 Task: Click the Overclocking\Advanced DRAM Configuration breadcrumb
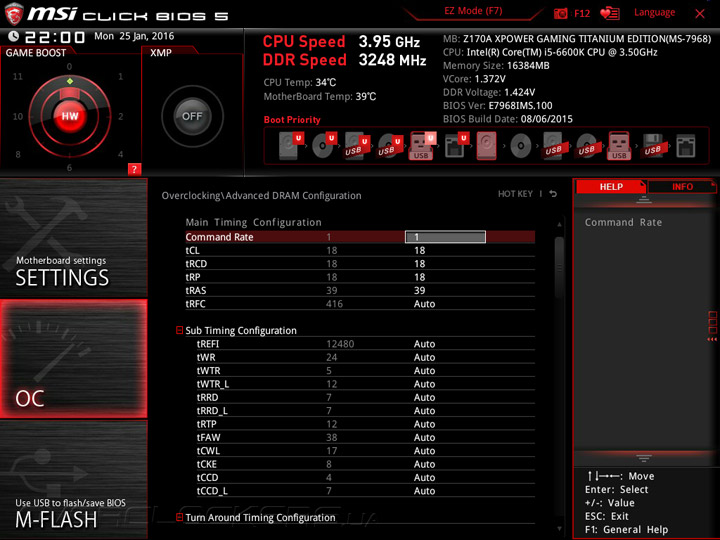point(261,196)
